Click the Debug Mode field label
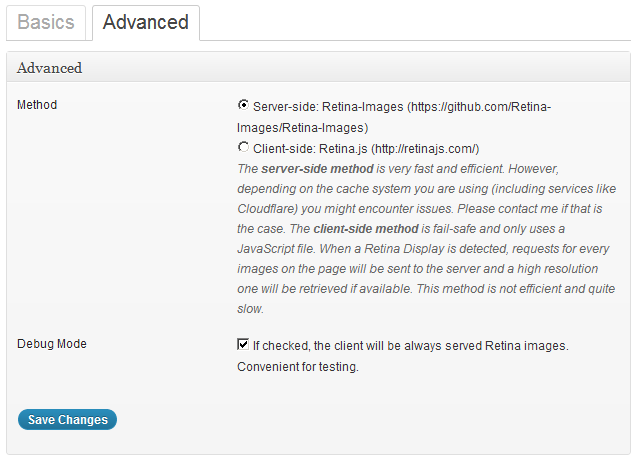 click(52, 344)
